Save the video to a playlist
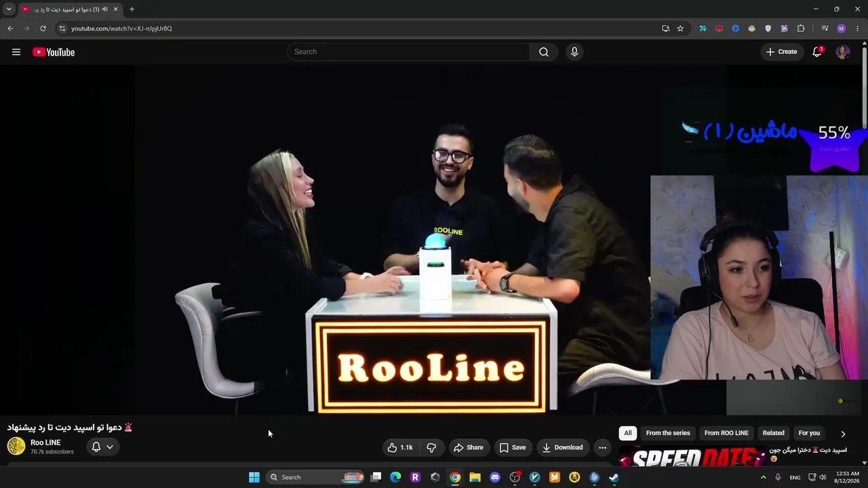The height and width of the screenshot is (488, 868). (x=513, y=447)
